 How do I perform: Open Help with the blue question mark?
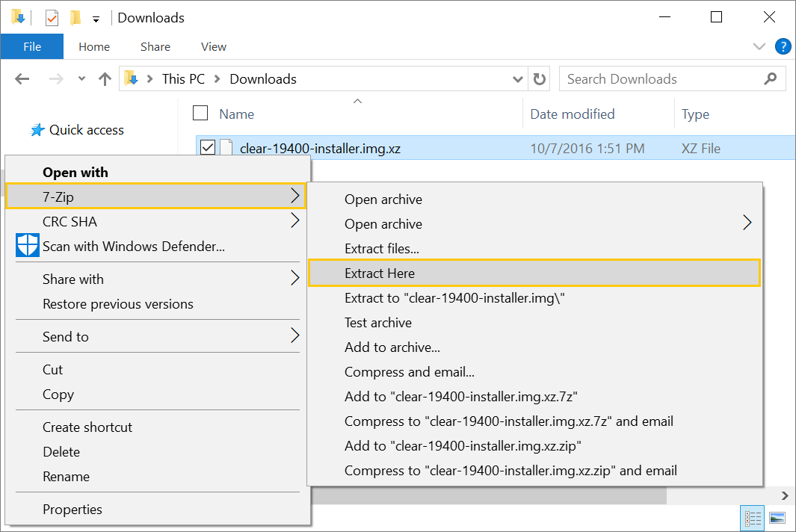pos(783,47)
